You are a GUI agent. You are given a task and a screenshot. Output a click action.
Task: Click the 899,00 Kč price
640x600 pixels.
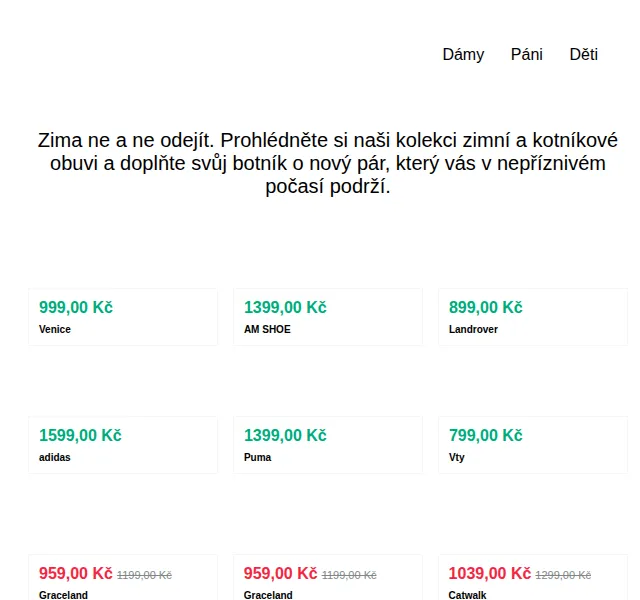click(486, 307)
